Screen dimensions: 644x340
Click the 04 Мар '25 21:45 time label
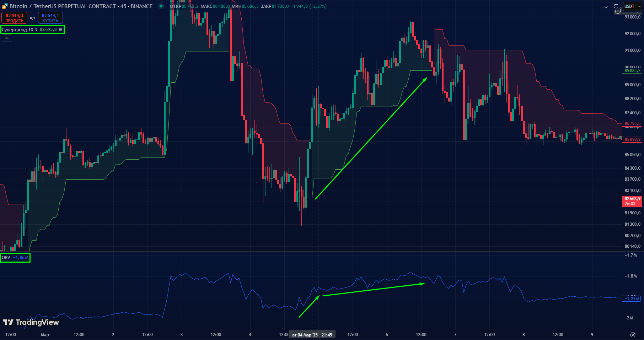(312, 335)
